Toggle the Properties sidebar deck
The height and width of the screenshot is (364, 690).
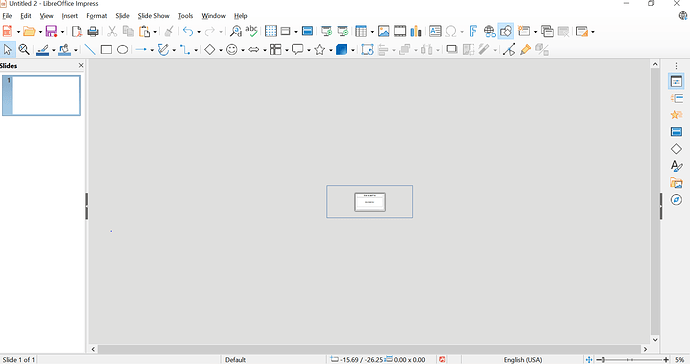676,81
